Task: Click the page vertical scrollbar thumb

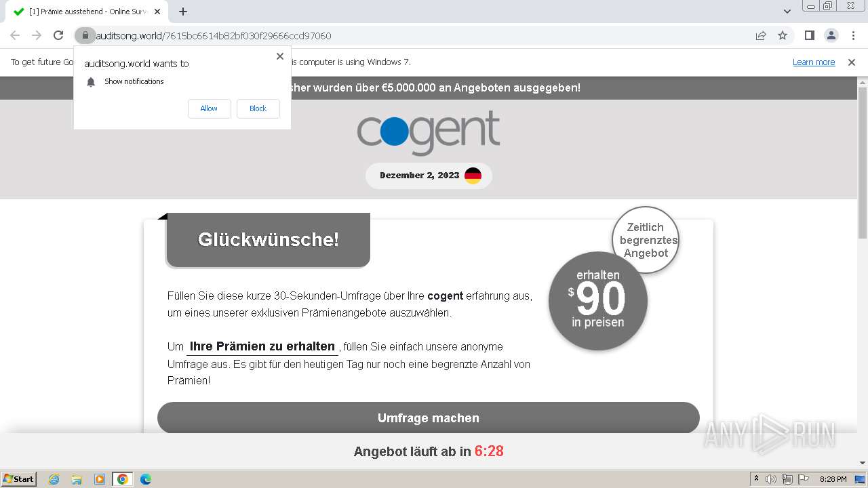Action: [x=863, y=163]
